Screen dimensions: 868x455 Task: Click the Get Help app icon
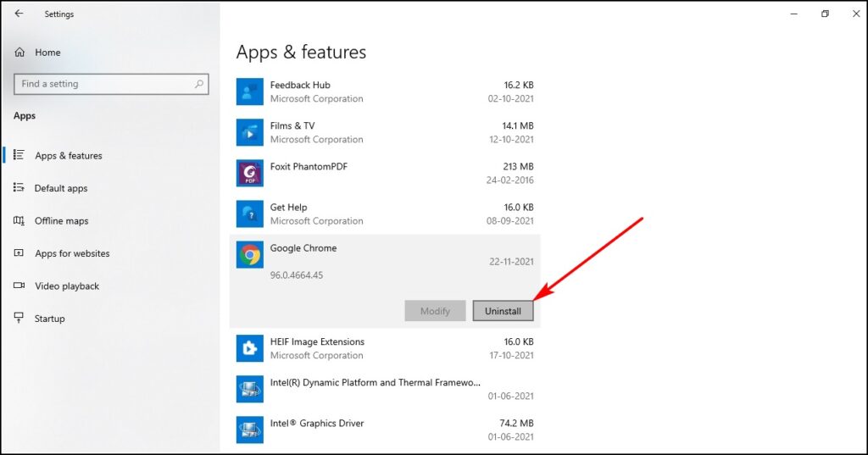250,214
